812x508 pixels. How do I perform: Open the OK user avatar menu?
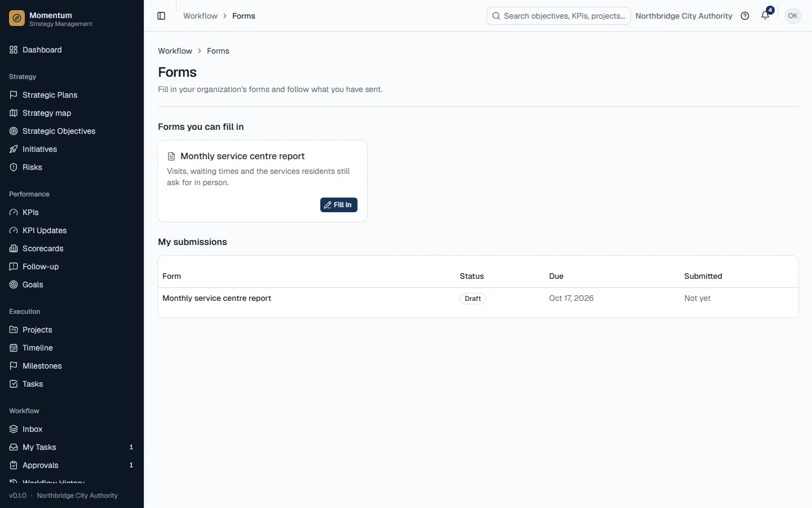793,16
